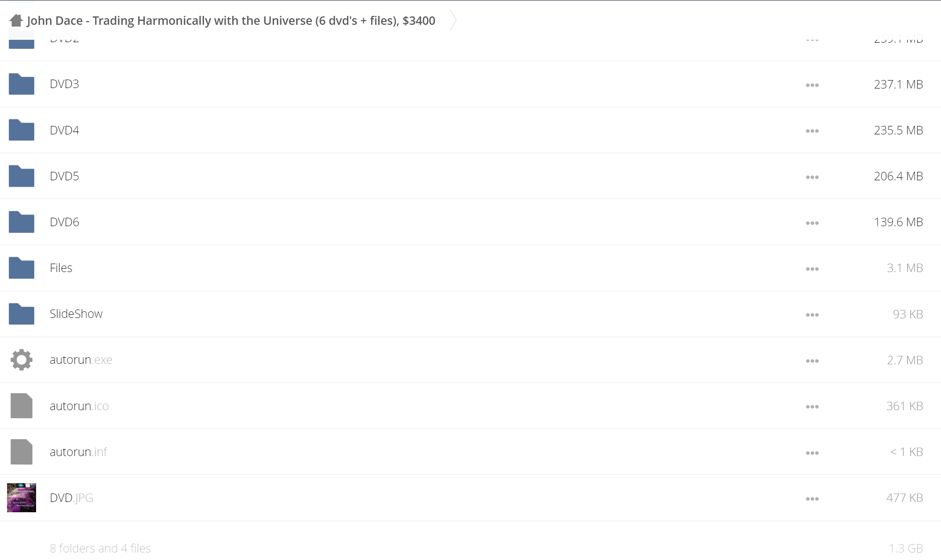Open the DVD3 folder icon
Viewport: 941px width, 560px height.
tap(22, 84)
